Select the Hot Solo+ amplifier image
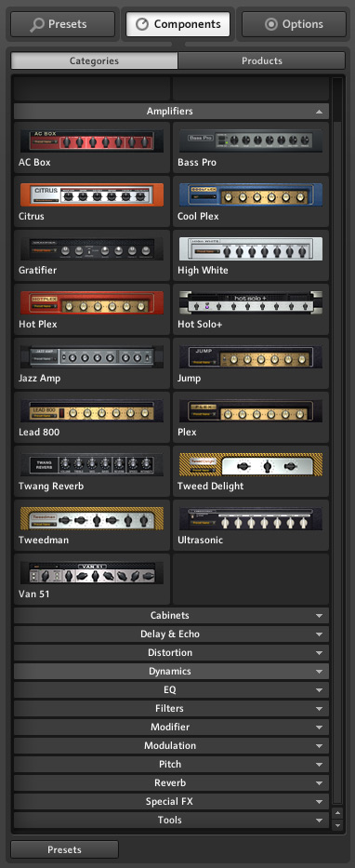Image resolution: width=355 pixels, height=868 pixels. click(x=251, y=302)
